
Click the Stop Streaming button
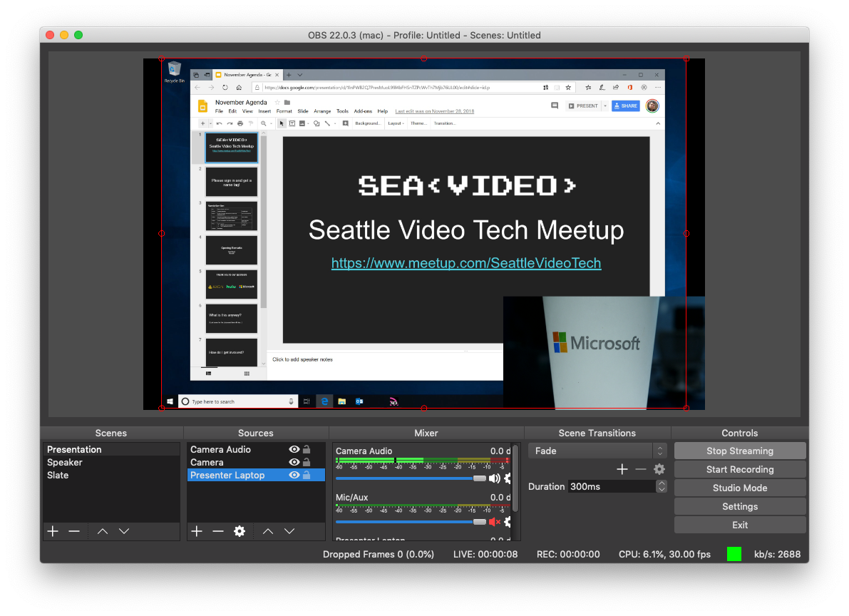click(x=739, y=451)
